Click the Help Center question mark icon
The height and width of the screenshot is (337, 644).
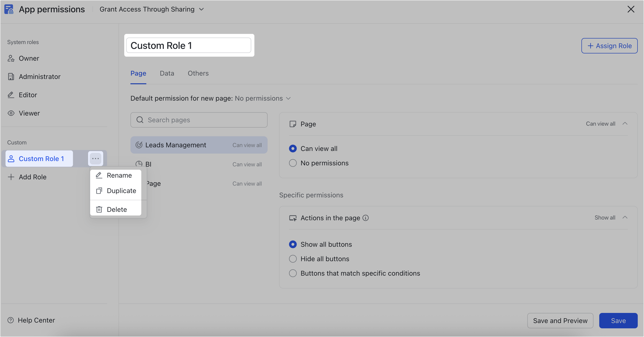[x=11, y=320]
